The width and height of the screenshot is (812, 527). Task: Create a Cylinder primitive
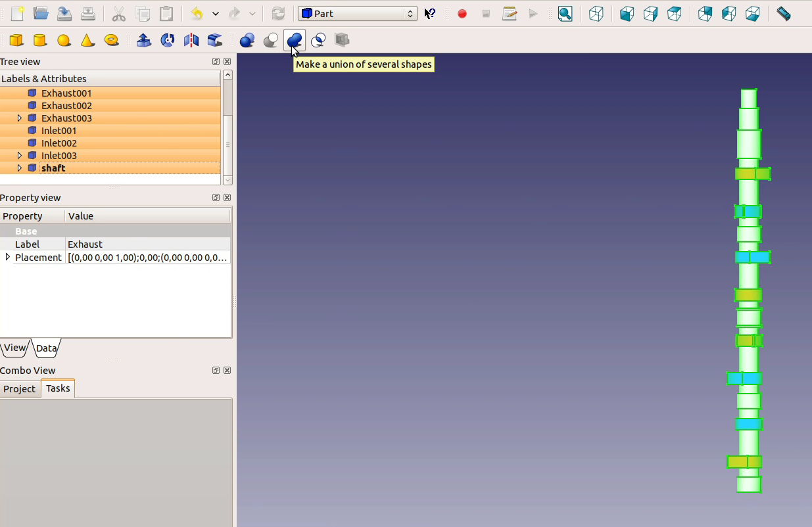(x=40, y=40)
